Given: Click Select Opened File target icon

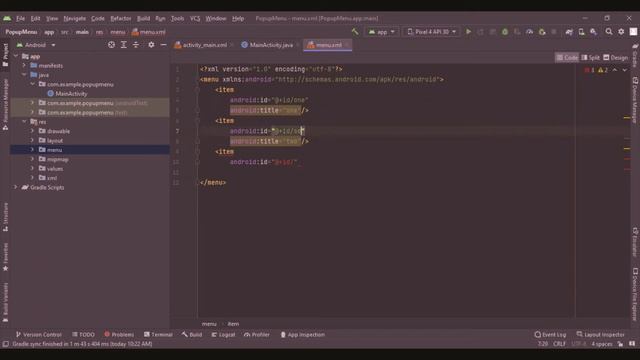Looking at the screenshot, I should pyautogui.click(x=111, y=45).
